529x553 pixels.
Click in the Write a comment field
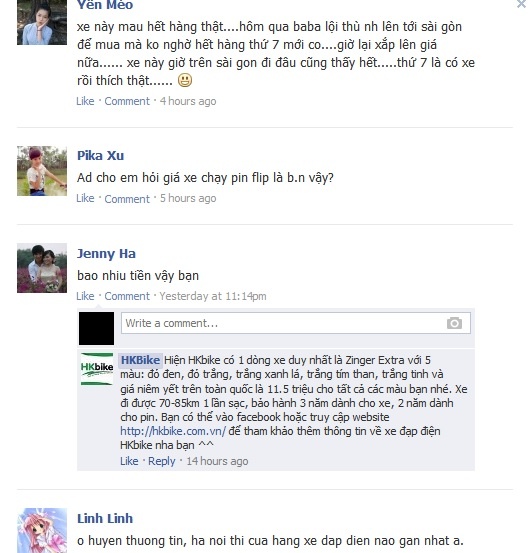click(296, 323)
